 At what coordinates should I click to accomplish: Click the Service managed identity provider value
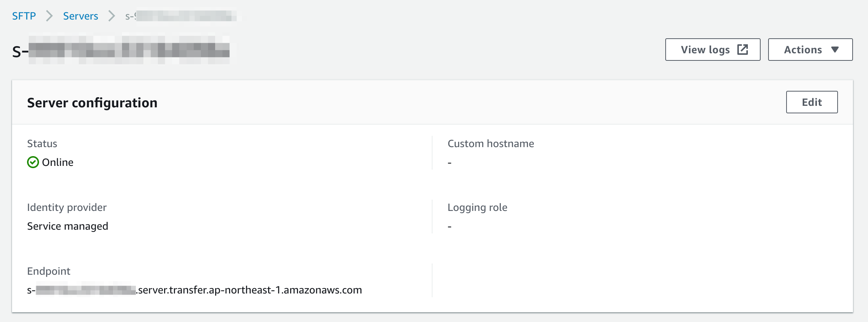pyautogui.click(x=68, y=226)
